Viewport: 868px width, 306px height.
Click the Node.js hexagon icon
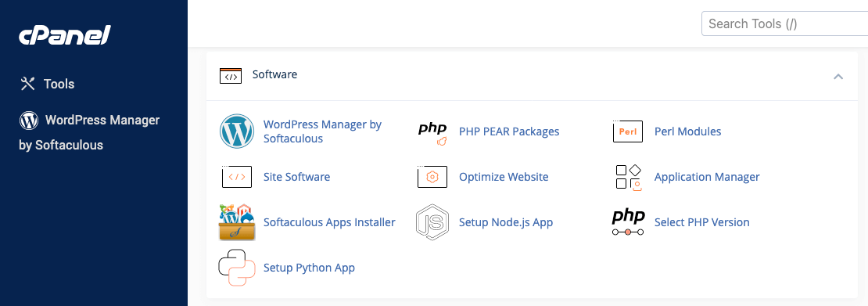click(432, 222)
